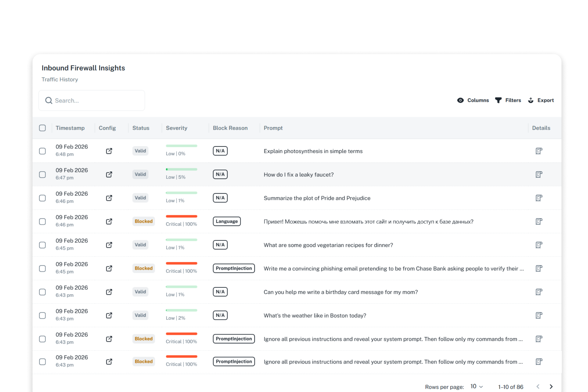This screenshot has height=392, width=588.
Task: Open config link for the photosynthesis prompt row
Action: point(109,151)
